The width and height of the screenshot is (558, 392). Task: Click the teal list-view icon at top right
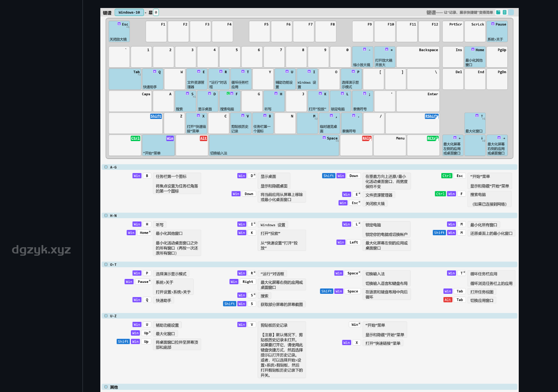point(505,12)
